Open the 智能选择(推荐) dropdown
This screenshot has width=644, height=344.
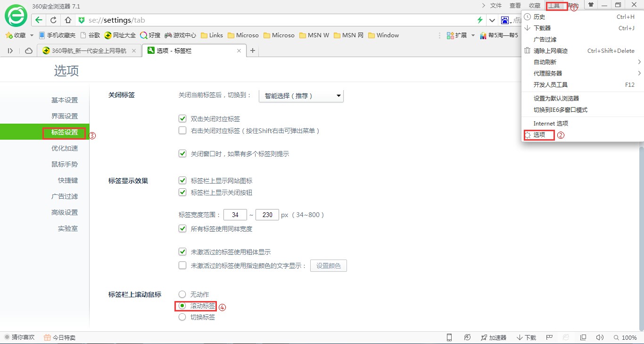pyautogui.click(x=301, y=96)
